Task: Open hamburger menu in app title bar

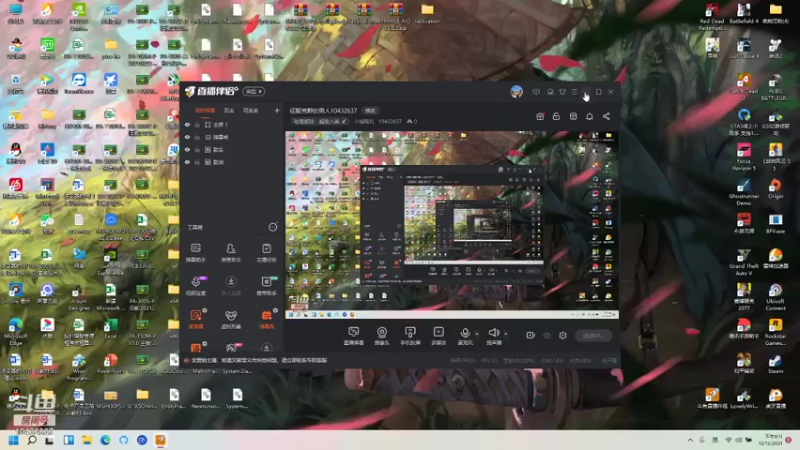Action: (x=574, y=92)
